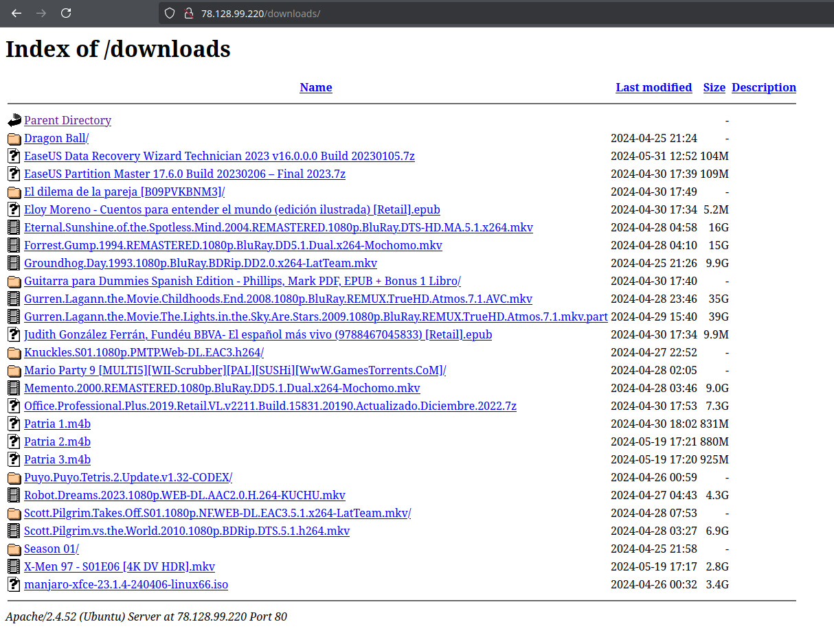This screenshot has width=834, height=644.
Task: Click the folder icon beside Dragon Ball
Action: (14, 138)
